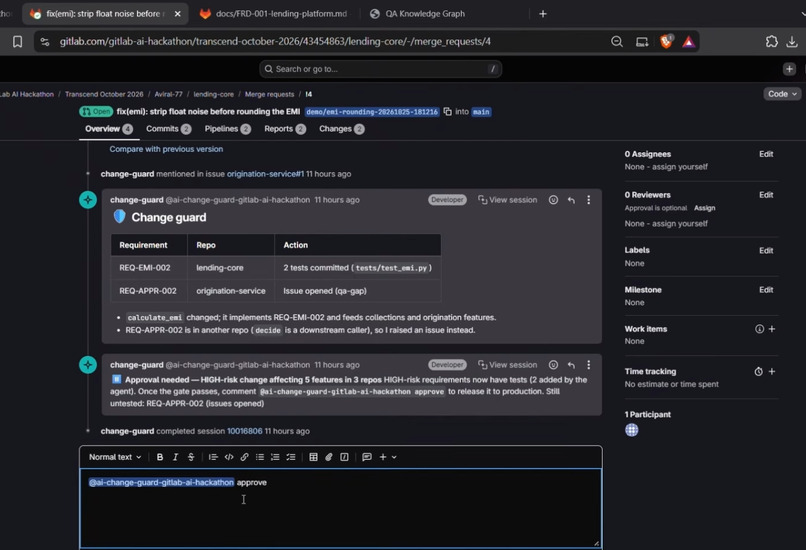Insert a comment template from the editor toolbar
806x550 pixels.
coord(367,457)
